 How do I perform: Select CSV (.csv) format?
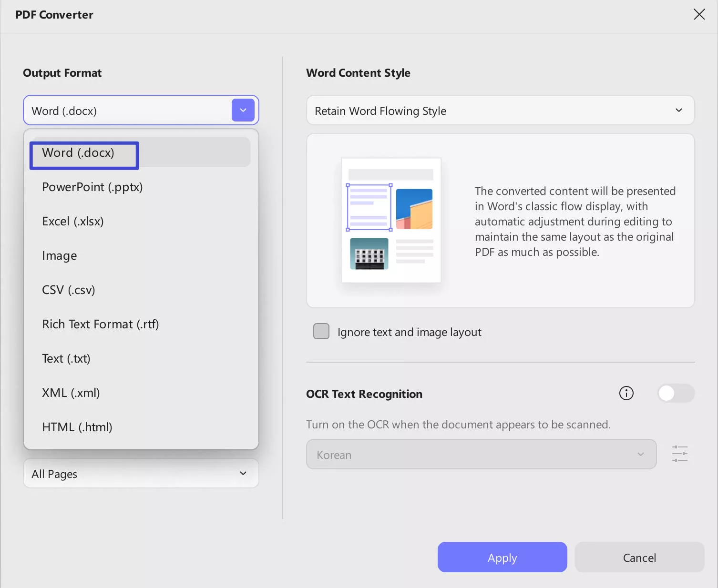pyautogui.click(x=69, y=290)
